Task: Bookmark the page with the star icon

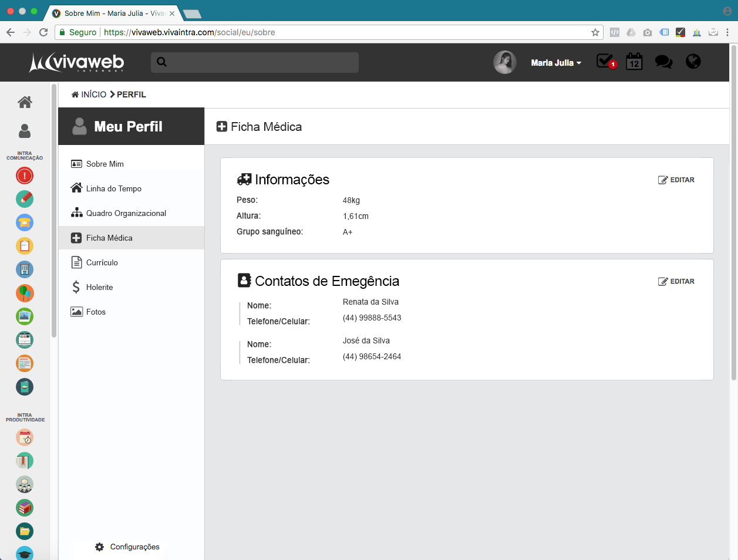Action: [595, 32]
